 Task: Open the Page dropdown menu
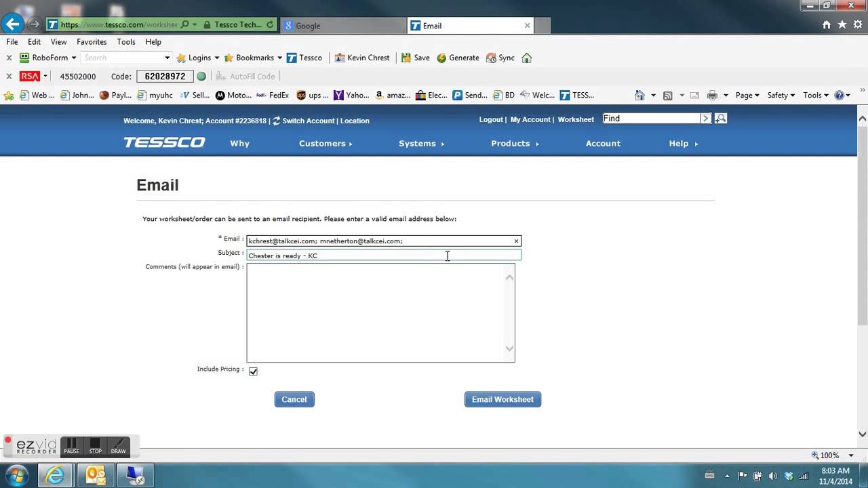(747, 96)
